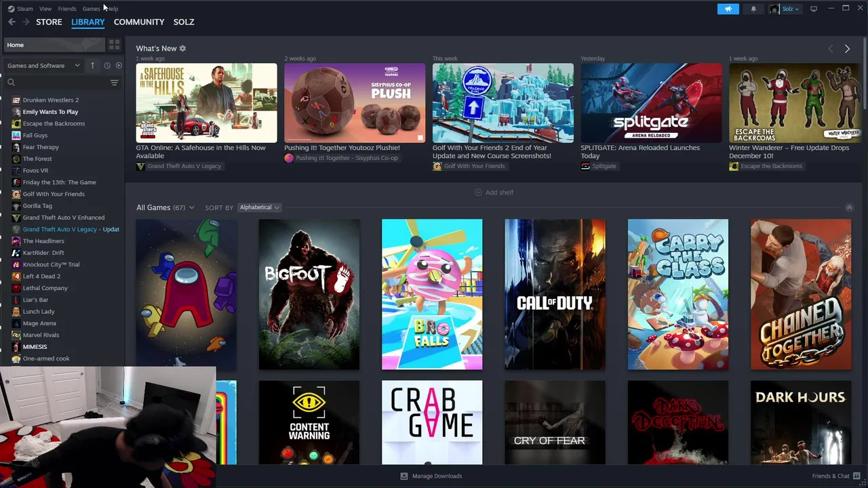Sort the game list with the up arrow
This screenshot has height=488, width=868.
[93, 66]
